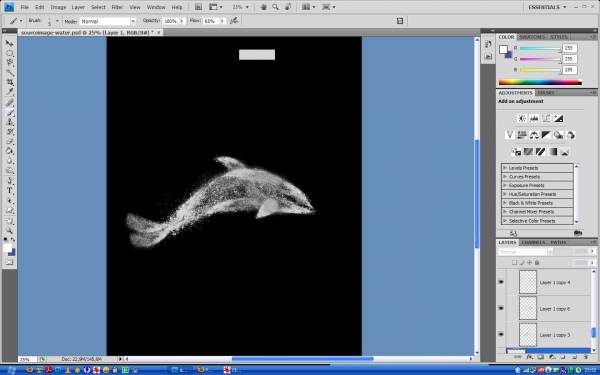The width and height of the screenshot is (600, 375).
Task: Expand Hue/Saturation Presets
Action: coord(505,194)
